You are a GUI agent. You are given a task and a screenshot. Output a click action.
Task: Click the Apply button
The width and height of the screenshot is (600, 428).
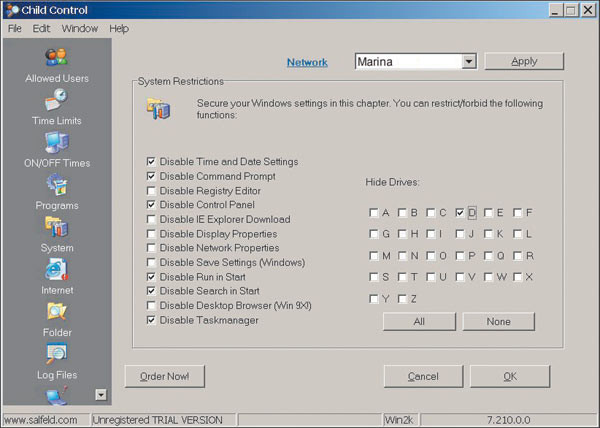click(524, 62)
